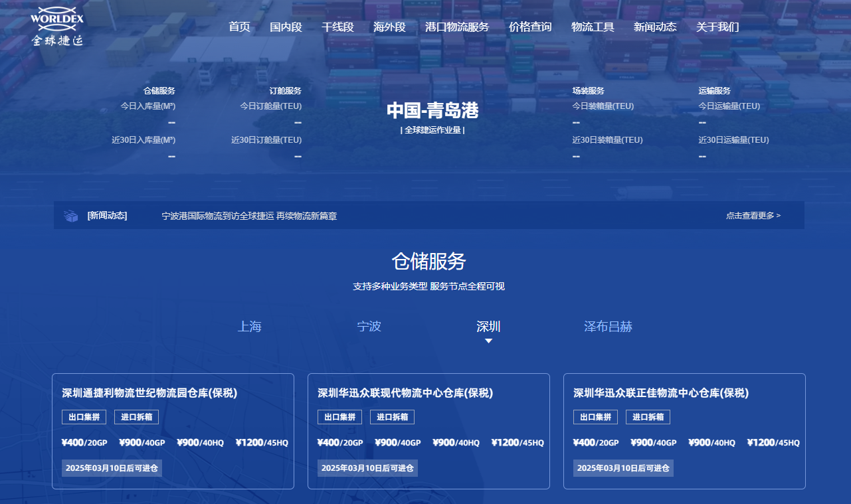Screen dimensions: 851x504
Task: Select 国内段 in the top navigation
Action: click(286, 27)
